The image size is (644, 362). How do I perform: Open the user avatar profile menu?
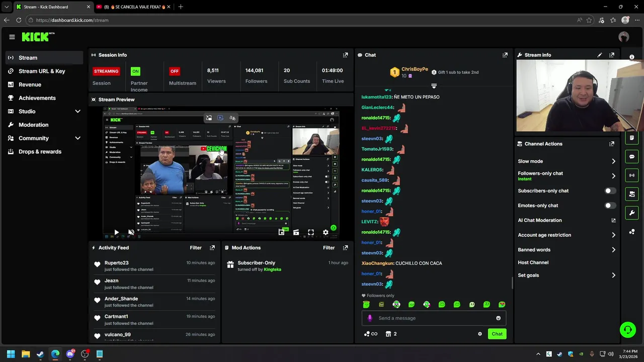click(x=624, y=37)
